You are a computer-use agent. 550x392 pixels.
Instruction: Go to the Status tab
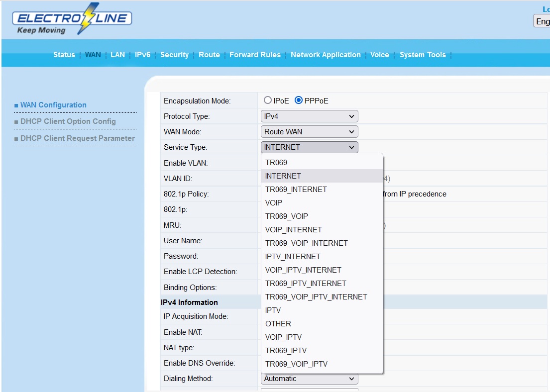(x=64, y=55)
